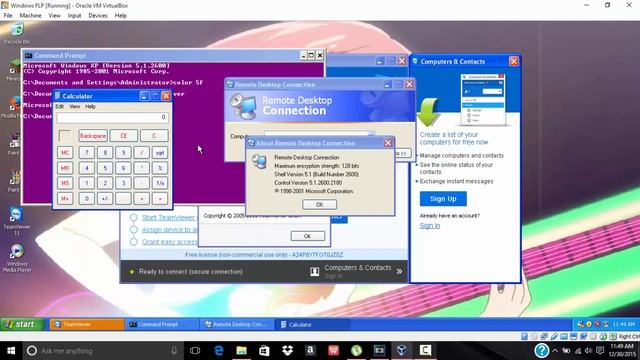Show hidden tray icons chevron
Image resolution: width=640 pixels, height=360 pixels.
(x=555, y=351)
